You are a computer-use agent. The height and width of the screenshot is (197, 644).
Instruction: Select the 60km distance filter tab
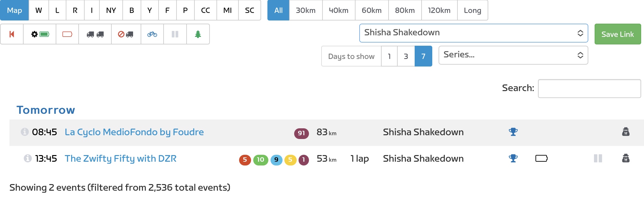372,10
